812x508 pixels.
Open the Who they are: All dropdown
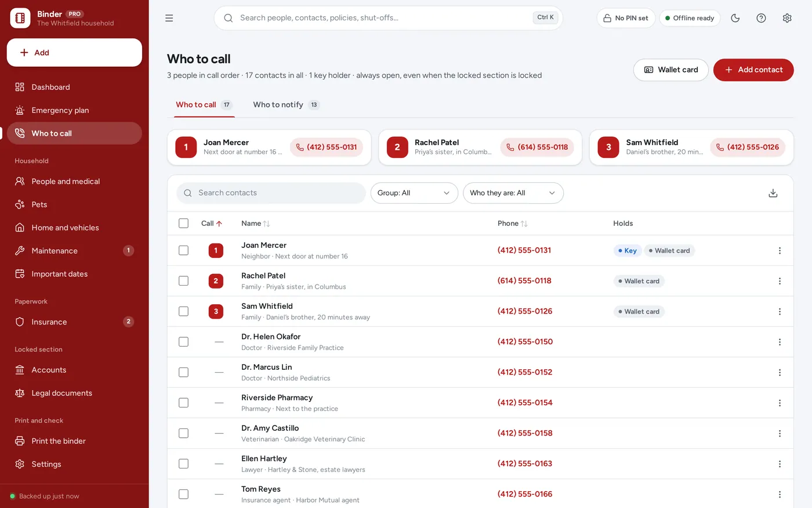coord(513,193)
